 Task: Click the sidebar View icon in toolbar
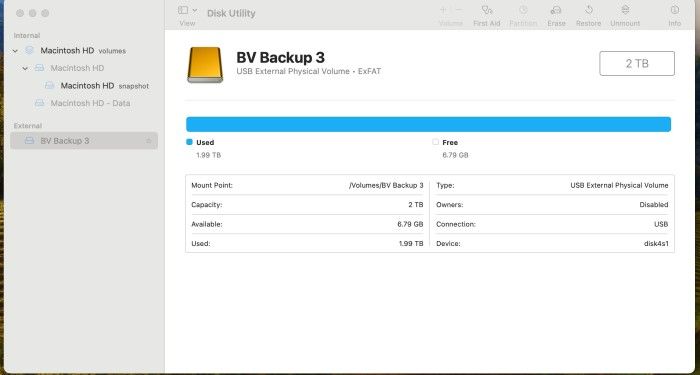[x=183, y=10]
